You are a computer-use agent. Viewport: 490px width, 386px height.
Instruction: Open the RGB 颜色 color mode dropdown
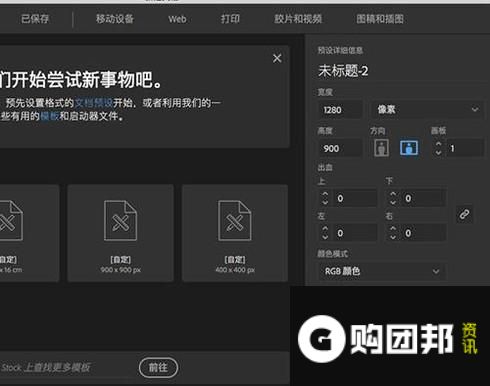point(382,271)
